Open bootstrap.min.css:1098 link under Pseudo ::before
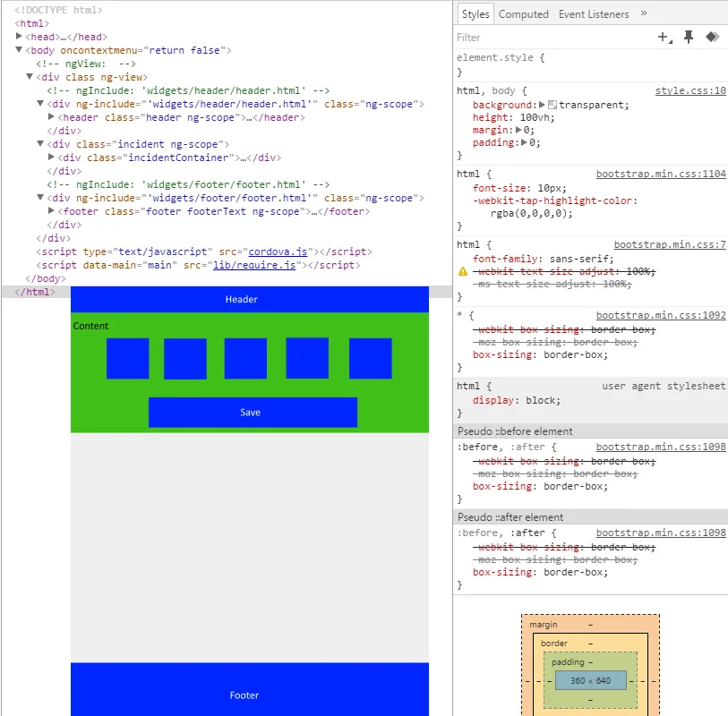Viewport: 728px width, 716px height. coord(661,447)
